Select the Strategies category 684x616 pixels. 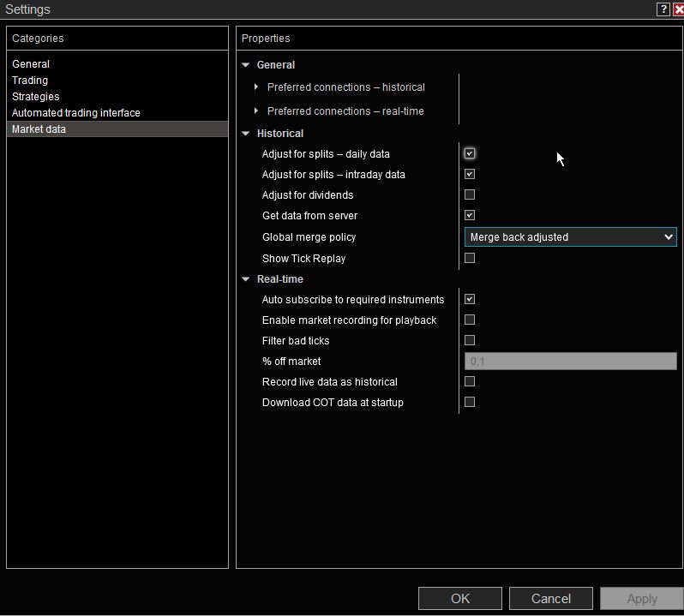(36, 97)
